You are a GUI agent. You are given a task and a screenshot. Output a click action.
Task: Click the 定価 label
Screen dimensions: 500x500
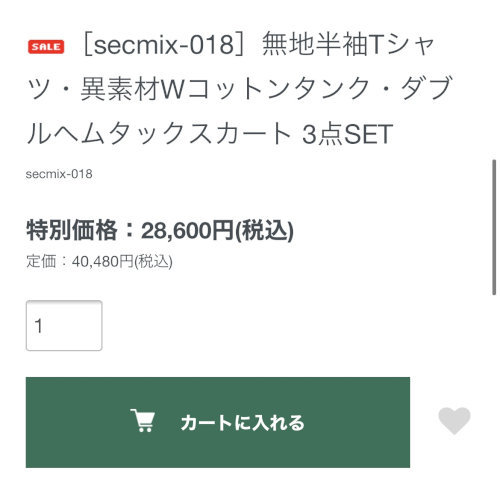tap(41, 261)
